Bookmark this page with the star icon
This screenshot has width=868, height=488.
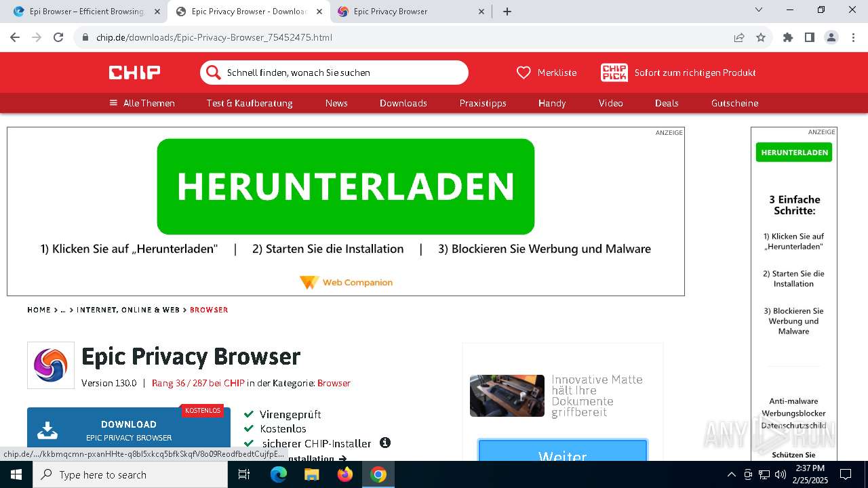click(x=761, y=37)
